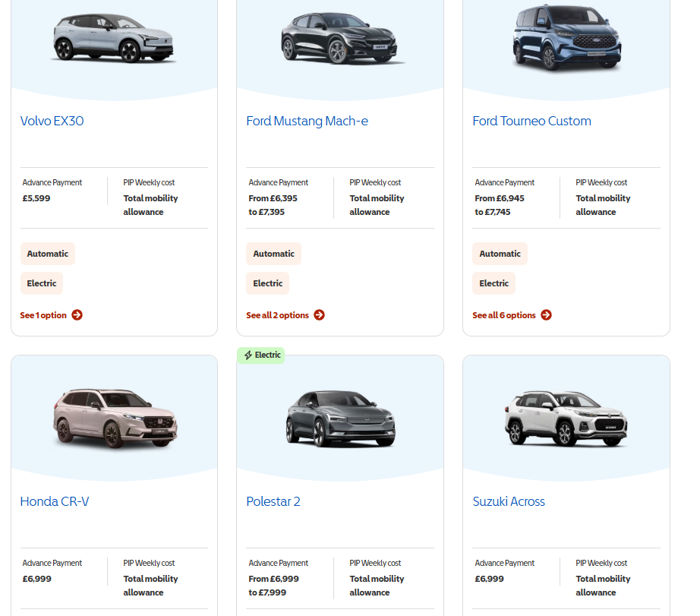
Task: Open the Suzuki Across title link
Action: pos(509,501)
